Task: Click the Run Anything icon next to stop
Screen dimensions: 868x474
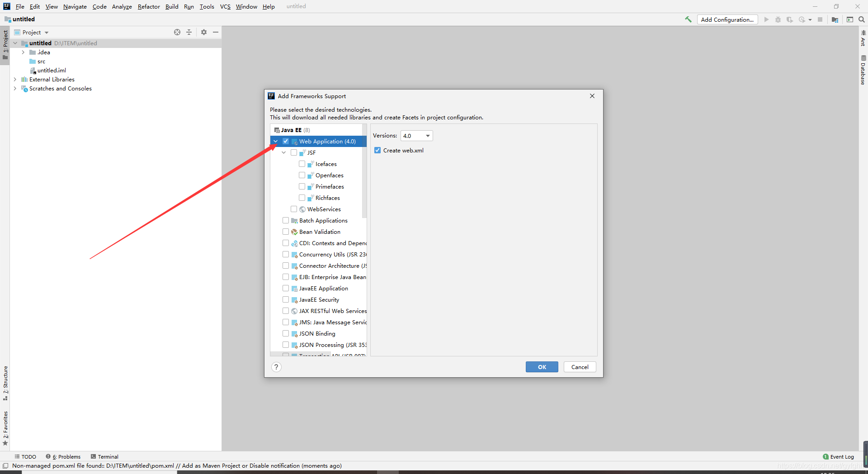Action: 850,19
